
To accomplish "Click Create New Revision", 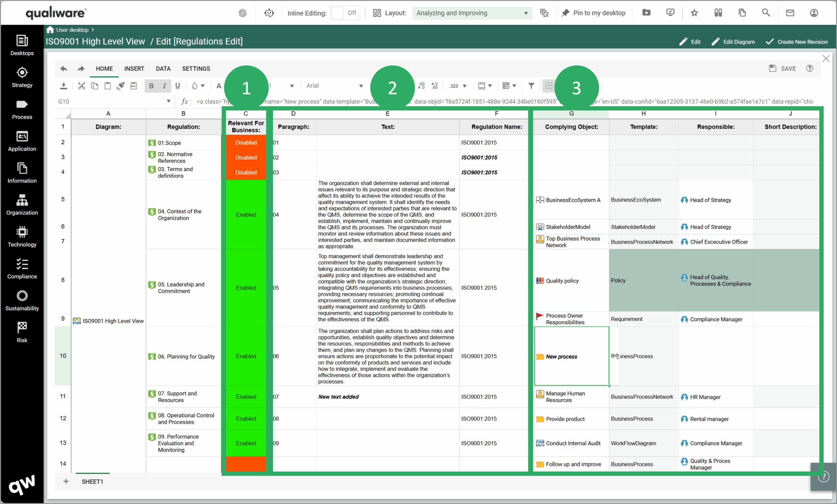I will click(x=797, y=42).
